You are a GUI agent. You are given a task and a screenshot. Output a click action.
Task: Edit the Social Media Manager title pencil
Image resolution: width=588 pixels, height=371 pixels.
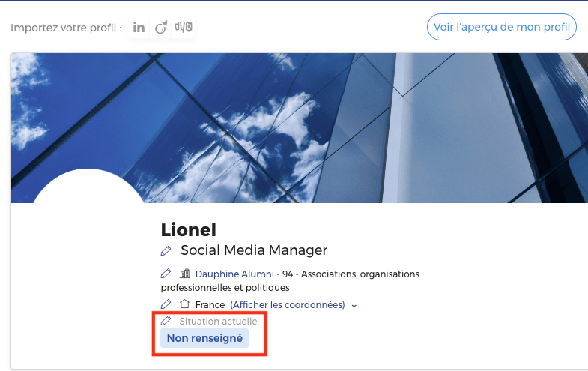pos(166,251)
